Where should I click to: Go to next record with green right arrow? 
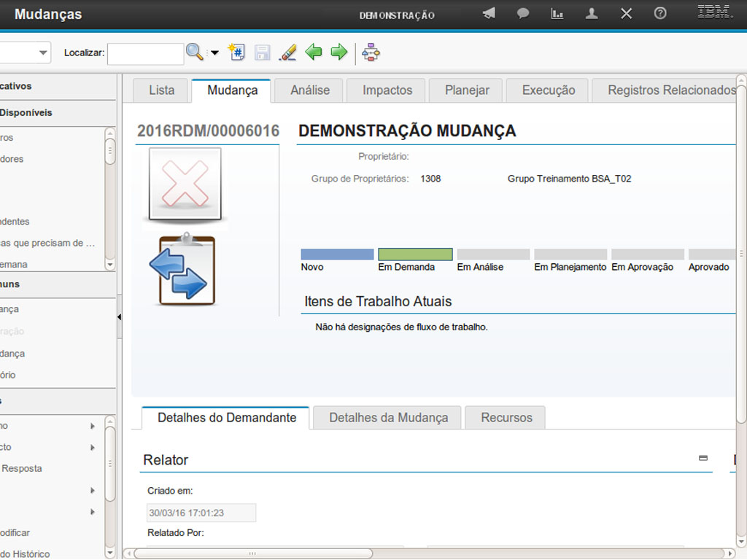pos(338,52)
